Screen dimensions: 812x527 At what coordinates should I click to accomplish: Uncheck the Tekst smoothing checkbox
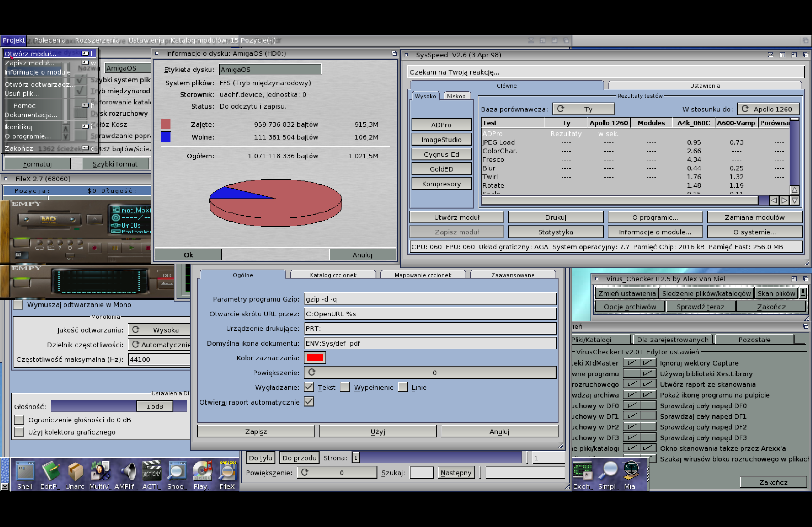[309, 387]
